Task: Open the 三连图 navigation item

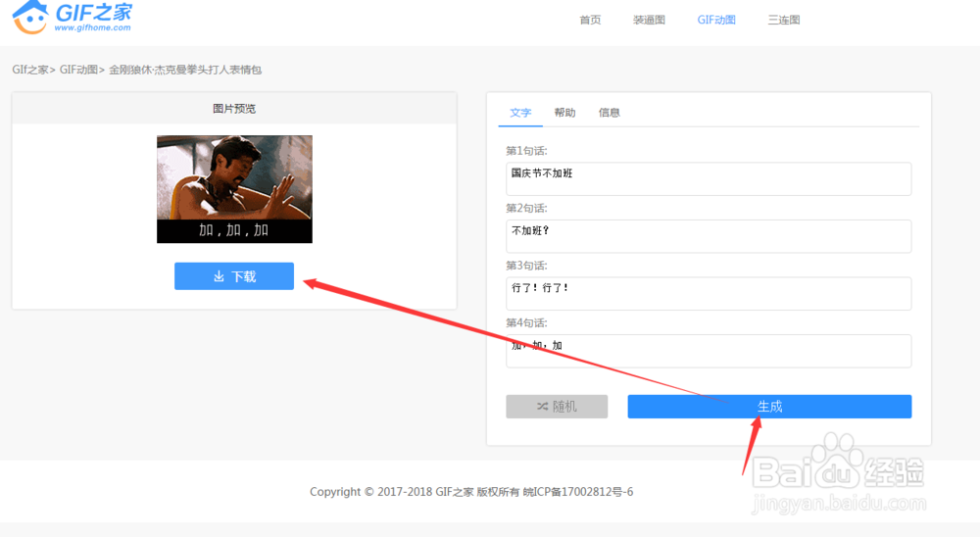Action: (x=784, y=20)
